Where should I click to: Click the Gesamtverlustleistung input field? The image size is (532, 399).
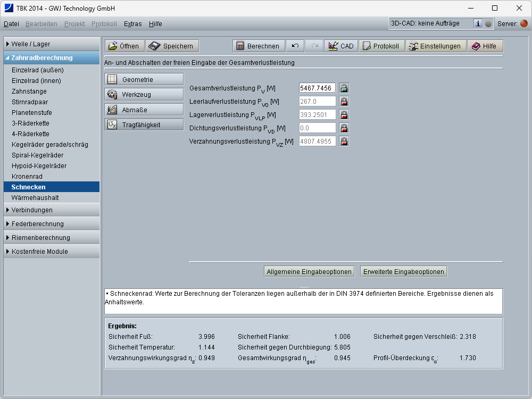[x=317, y=88]
